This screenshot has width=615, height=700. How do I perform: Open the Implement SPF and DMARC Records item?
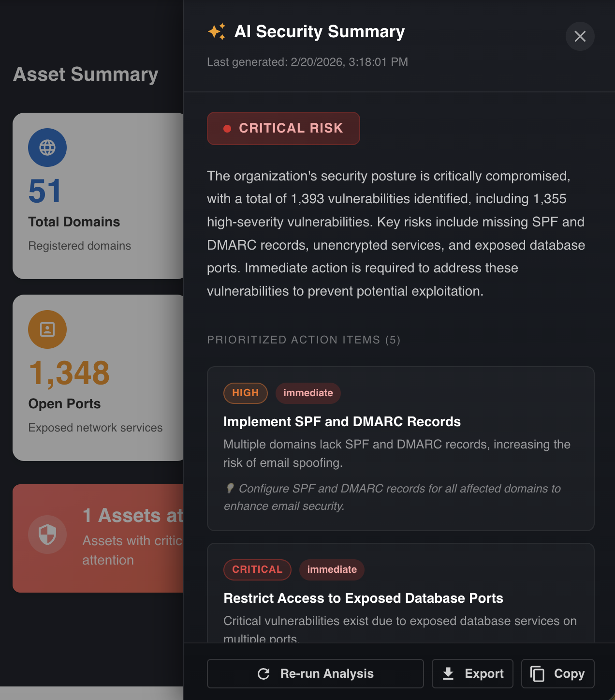click(x=342, y=422)
